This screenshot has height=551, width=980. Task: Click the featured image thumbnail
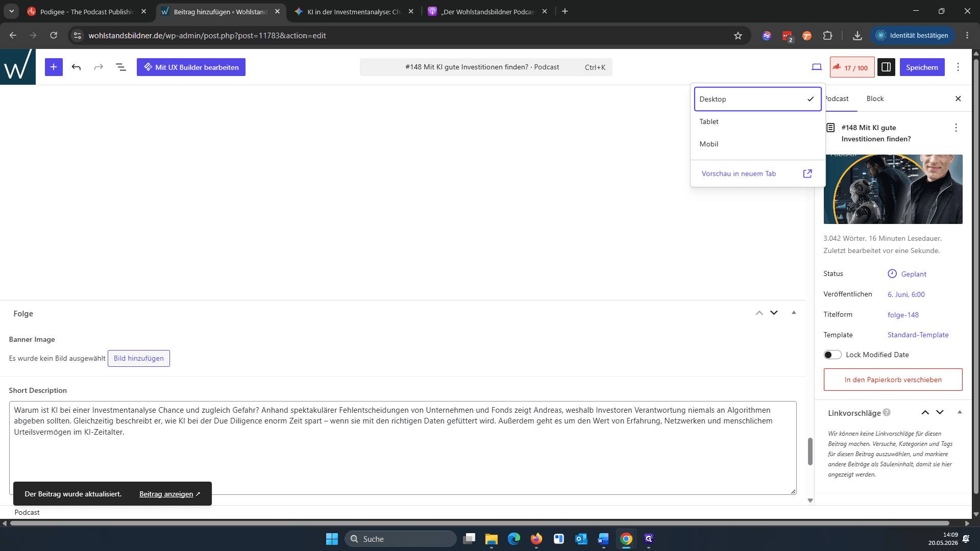[893, 189]
